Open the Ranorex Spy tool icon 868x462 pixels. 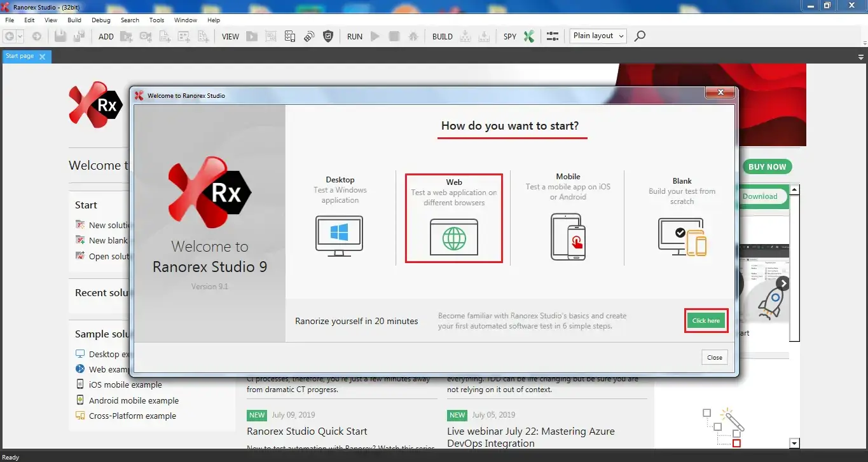528,36
